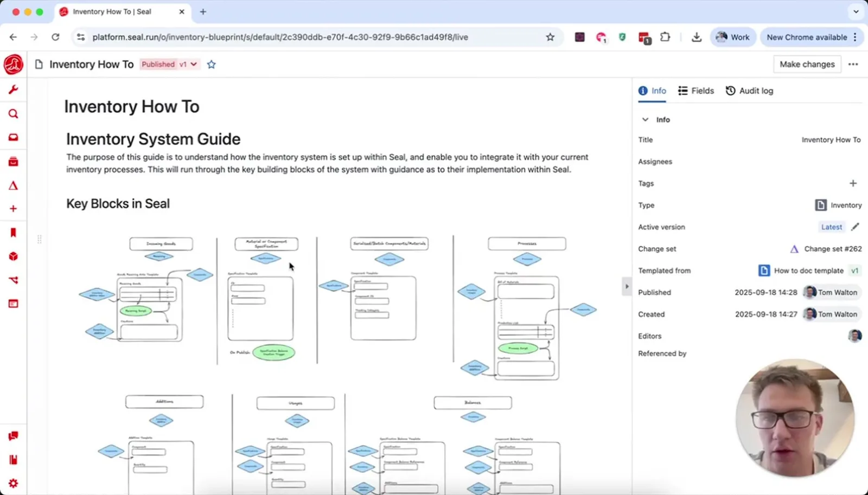Screen dimensions: 868x495
Task: Open the settings gear at the sidebar bottom
Action: 14,483
